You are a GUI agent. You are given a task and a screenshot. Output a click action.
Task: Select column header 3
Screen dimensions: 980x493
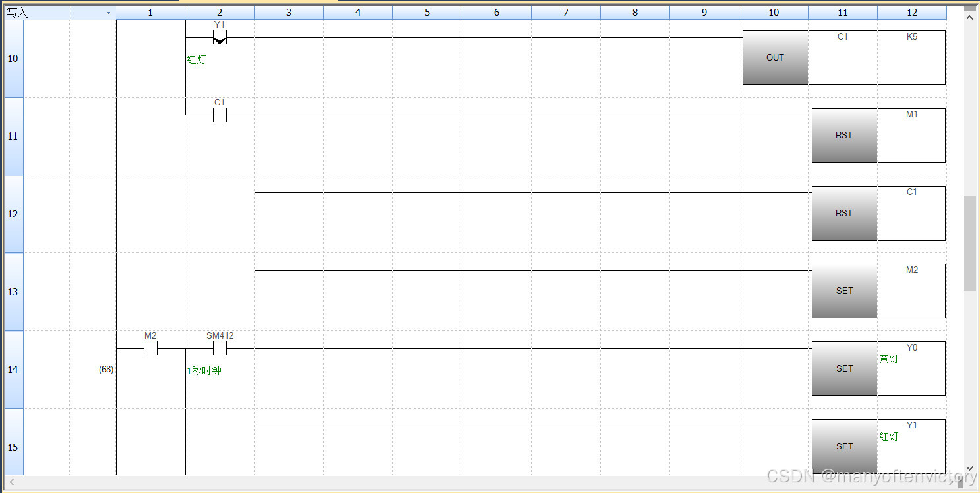pos(289,13)
